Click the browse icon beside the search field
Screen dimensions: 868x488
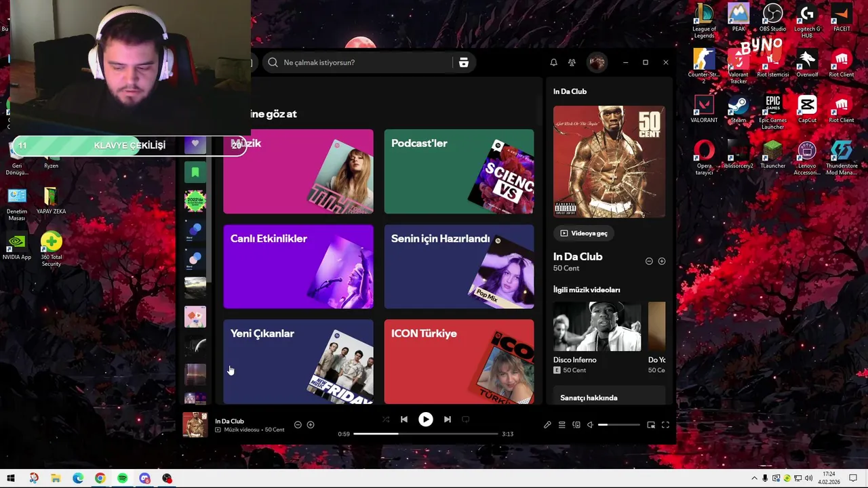[x=464, y=62]
